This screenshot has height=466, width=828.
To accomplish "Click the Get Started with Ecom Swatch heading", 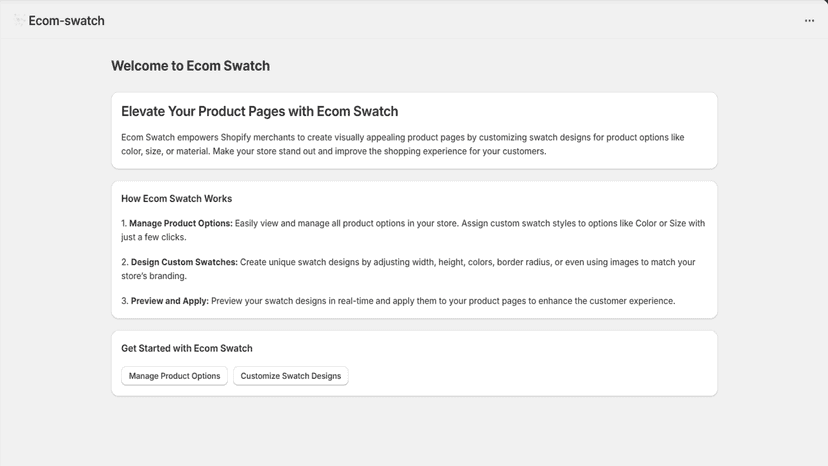I will tap(187, 348).
